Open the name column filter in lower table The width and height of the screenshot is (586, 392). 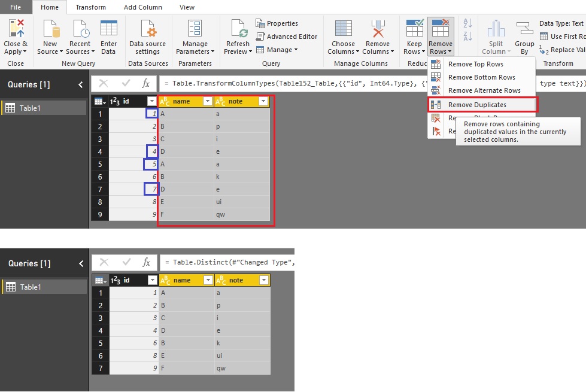pos(208,280)
